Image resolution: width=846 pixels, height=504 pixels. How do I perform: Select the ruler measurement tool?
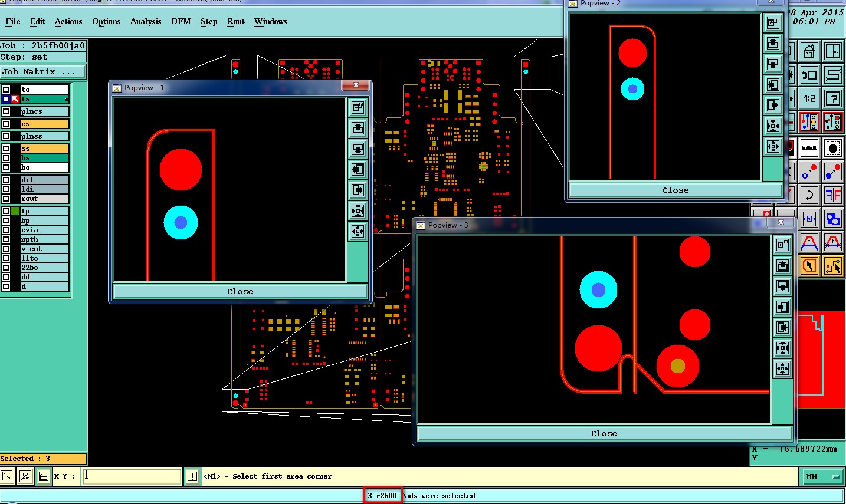click(x=809, y=148)
